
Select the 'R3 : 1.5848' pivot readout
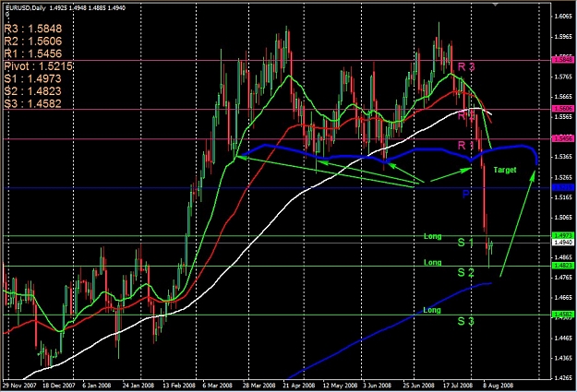33,29
